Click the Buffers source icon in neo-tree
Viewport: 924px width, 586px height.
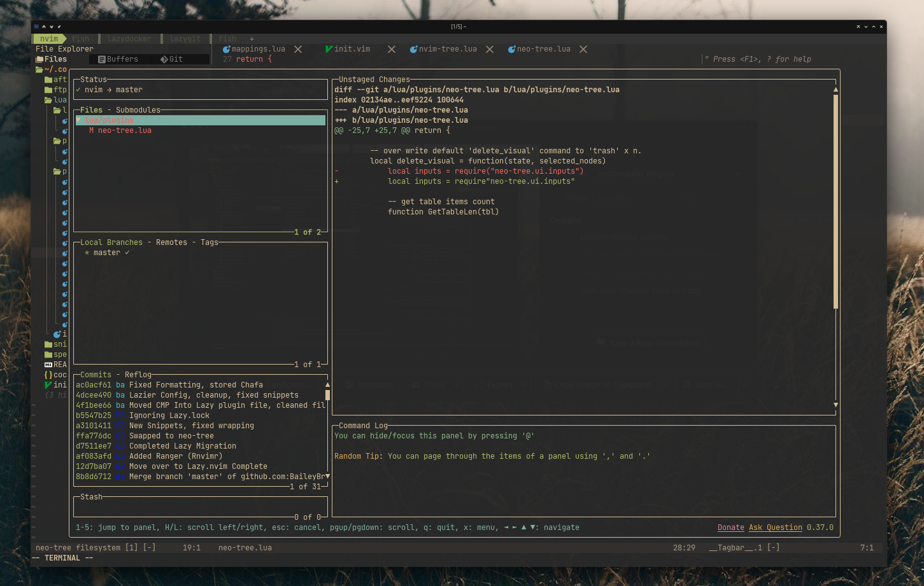pos(102,59)
